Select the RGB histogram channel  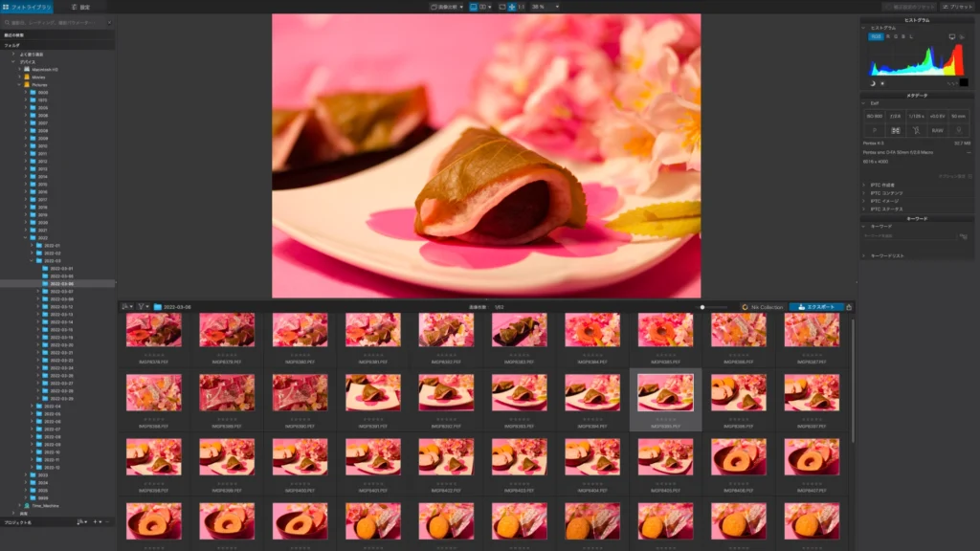(876, 36)
